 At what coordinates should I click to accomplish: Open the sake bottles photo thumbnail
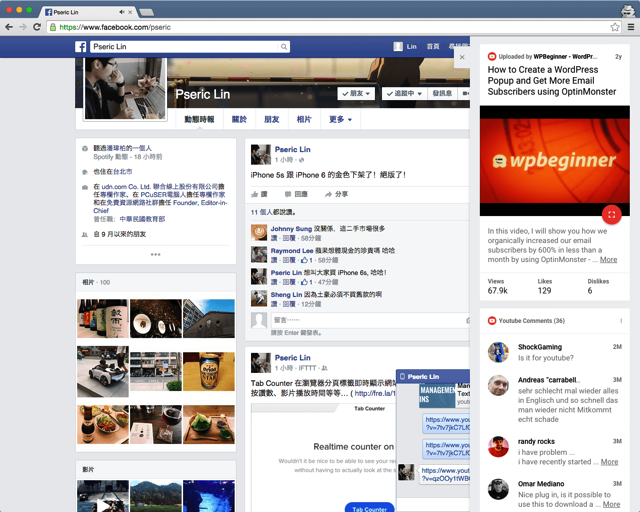click(103, 318)
